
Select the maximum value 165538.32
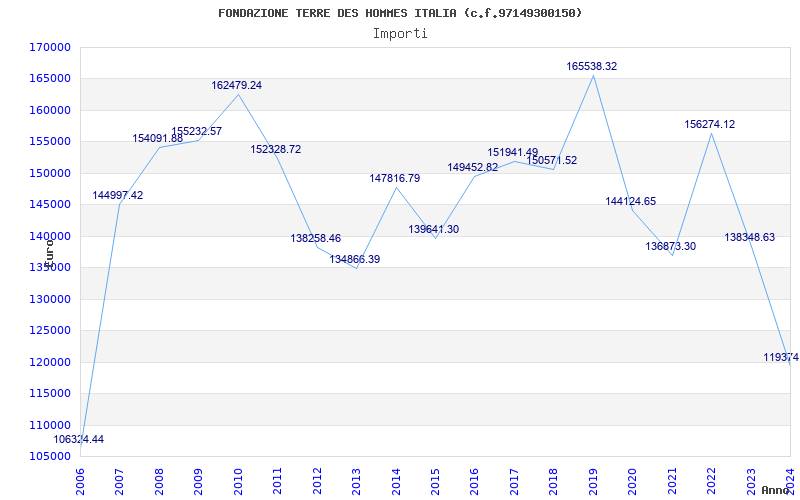592,67
